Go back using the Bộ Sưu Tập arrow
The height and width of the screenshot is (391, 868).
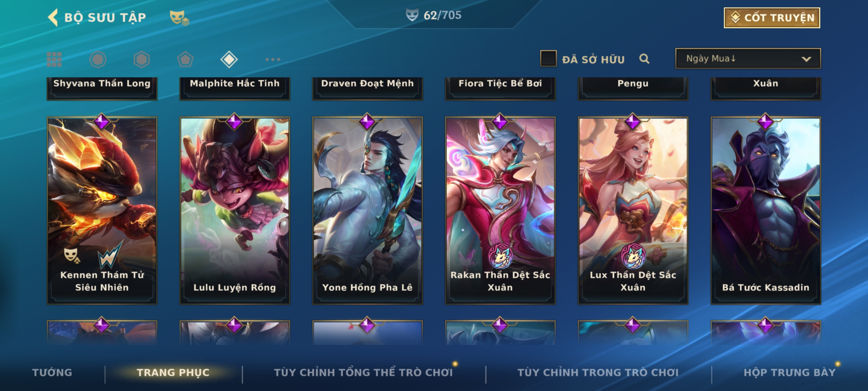pyautogui.click(x=53, y=17)
